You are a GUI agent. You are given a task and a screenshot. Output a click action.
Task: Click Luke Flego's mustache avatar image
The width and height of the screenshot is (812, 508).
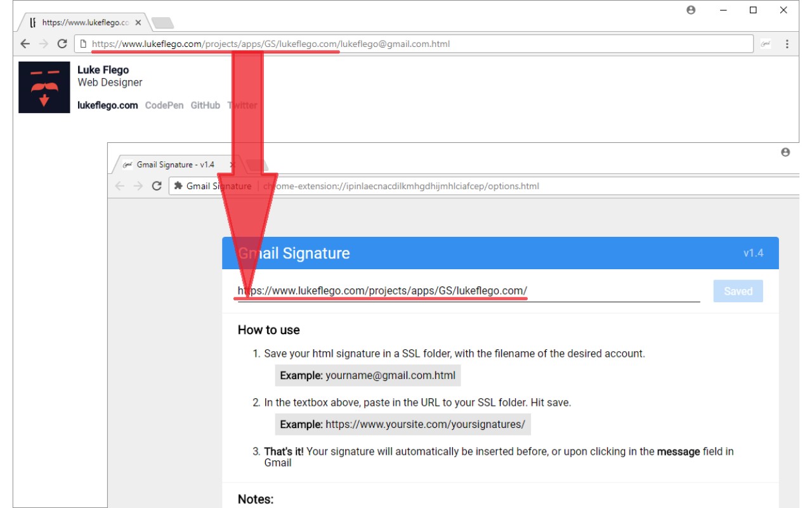pyautogui.click(x=44, y=88)
